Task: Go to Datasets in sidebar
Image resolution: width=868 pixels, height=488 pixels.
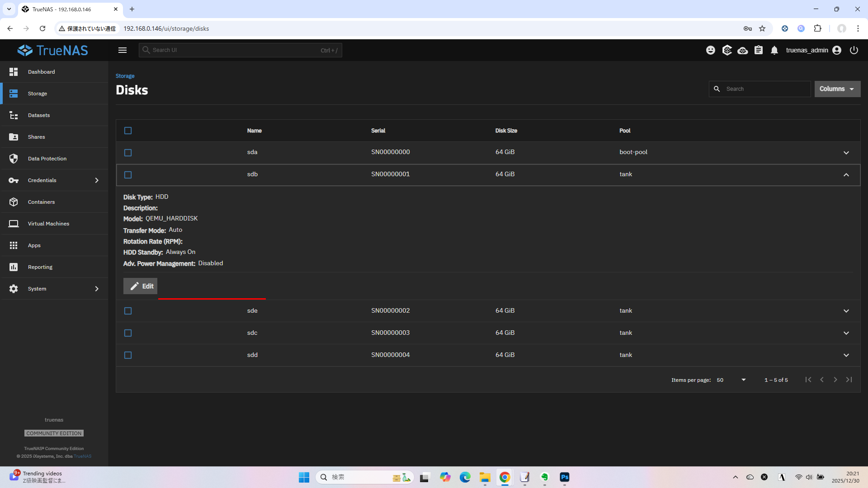Action: tap(39, 115)
